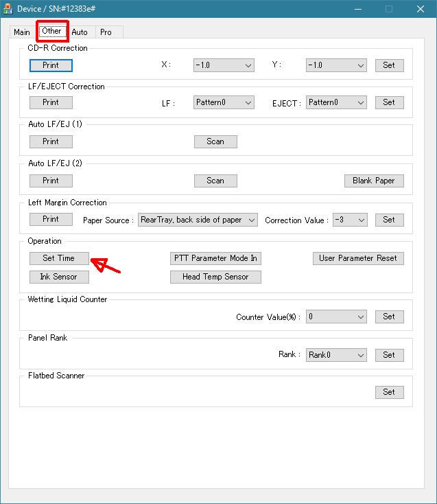Open Correction Value dropdown
The width and height of the screenshot is (437, 504).
(350, 220)
